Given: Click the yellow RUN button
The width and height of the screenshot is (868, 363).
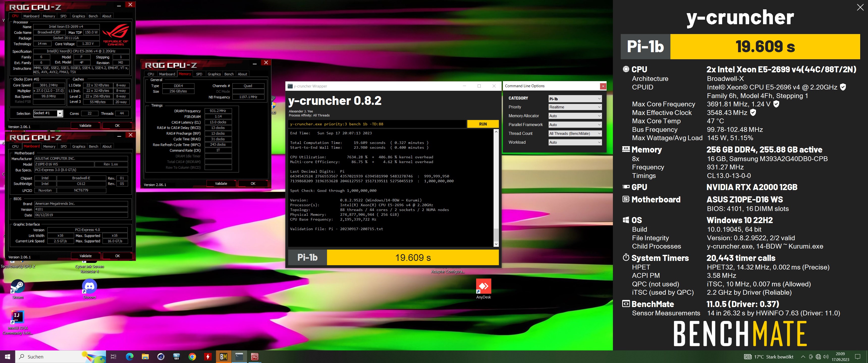Looking at the screenshot, I should (x=483, y=124).
